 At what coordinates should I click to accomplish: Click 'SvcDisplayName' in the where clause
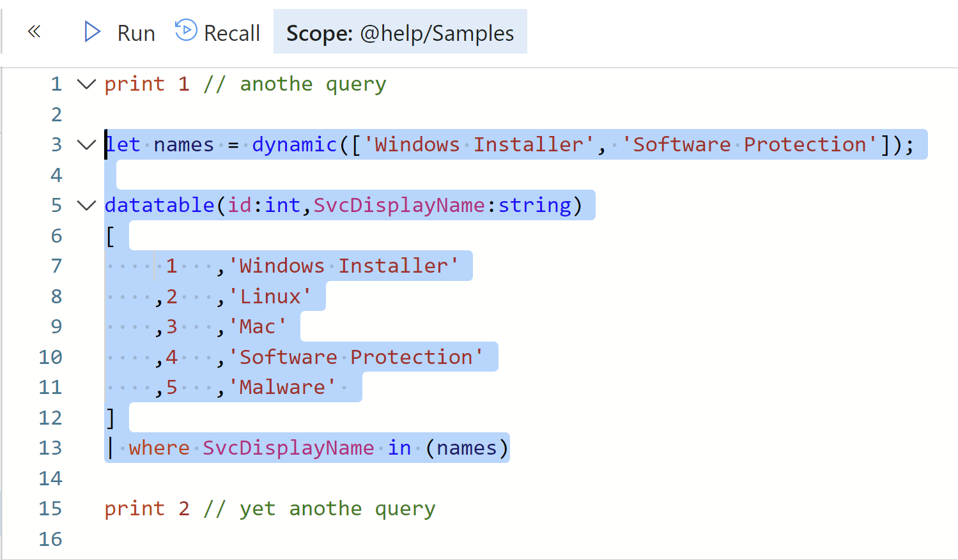click(x=288, y=448)
